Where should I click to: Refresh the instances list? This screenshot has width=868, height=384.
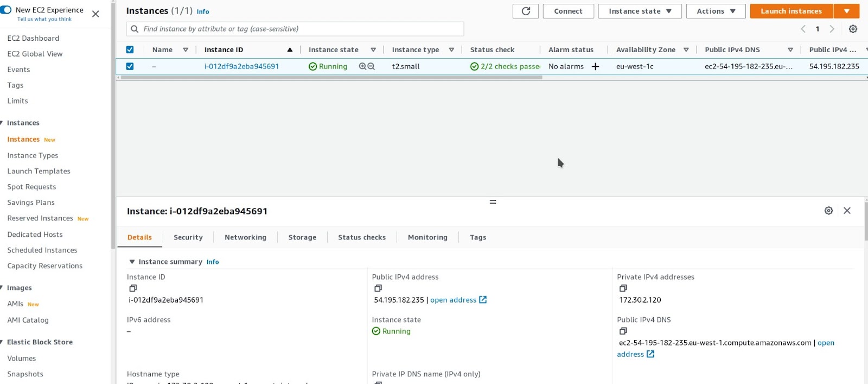(526, 11)
